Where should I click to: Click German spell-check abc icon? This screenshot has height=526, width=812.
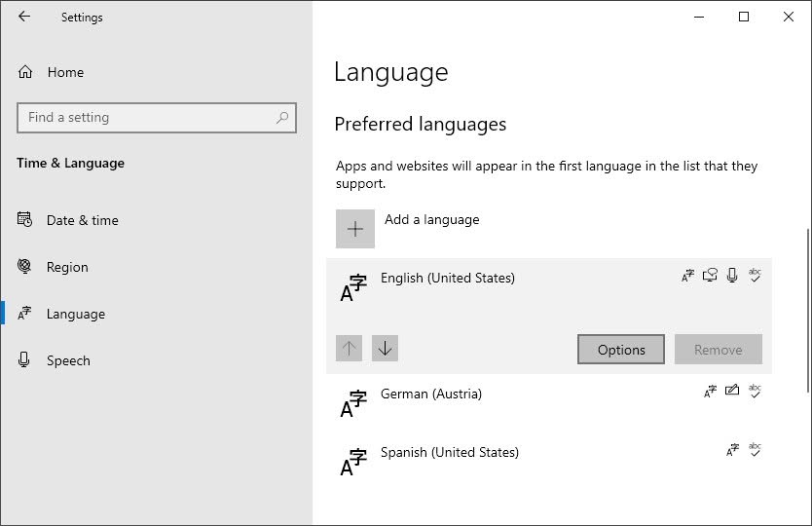point(755,392)
